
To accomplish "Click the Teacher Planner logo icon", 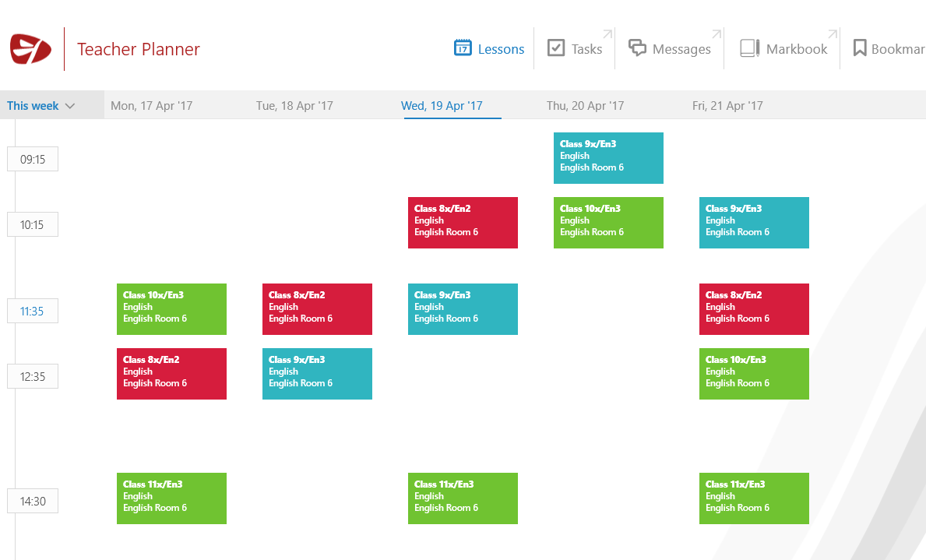I will coord(30,49).
